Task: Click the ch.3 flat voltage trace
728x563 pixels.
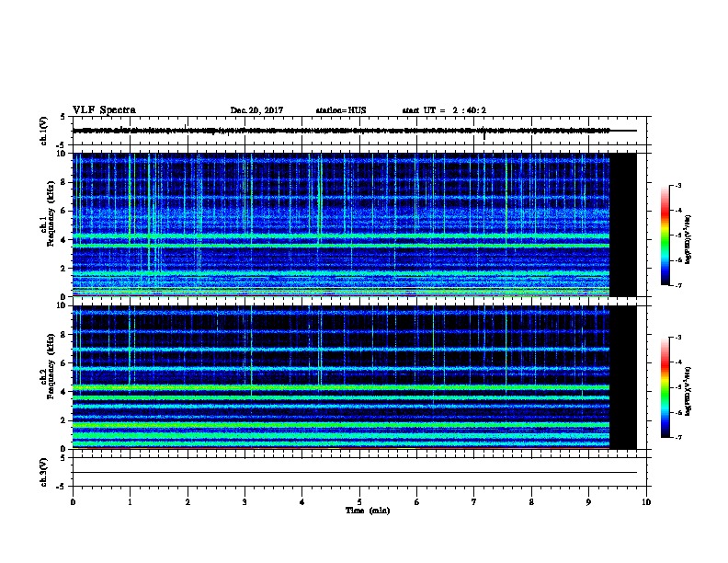Action: pos(355,473)
